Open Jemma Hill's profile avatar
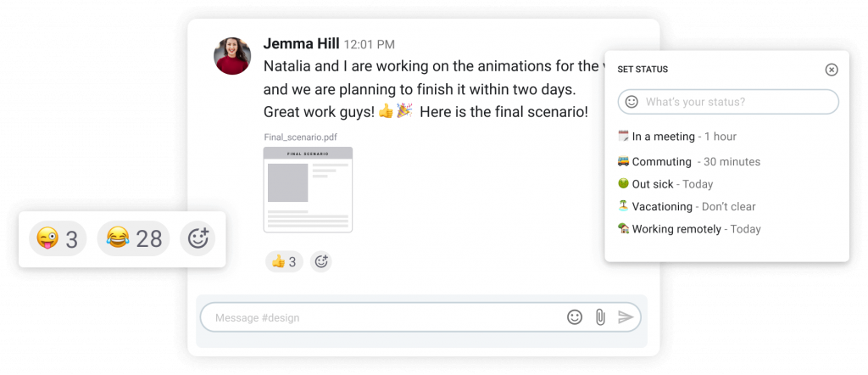The image size is (868, 375). pyautogui.click(x=232, y=56)
